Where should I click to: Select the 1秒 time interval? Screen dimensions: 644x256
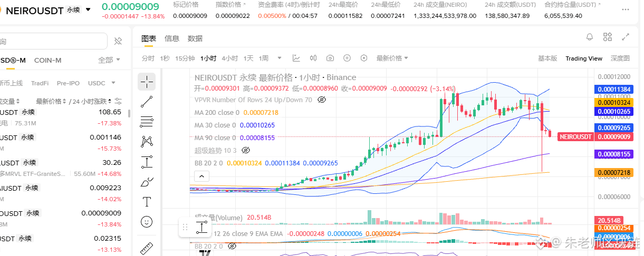click(165, 58)
